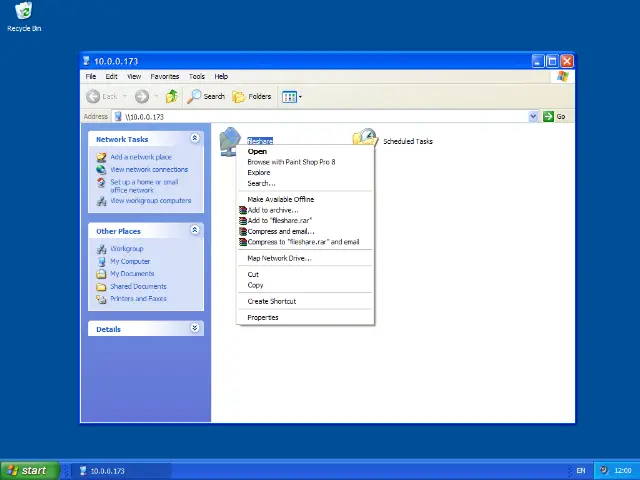Open My Documents in Other Places

(x=132, y=273)
